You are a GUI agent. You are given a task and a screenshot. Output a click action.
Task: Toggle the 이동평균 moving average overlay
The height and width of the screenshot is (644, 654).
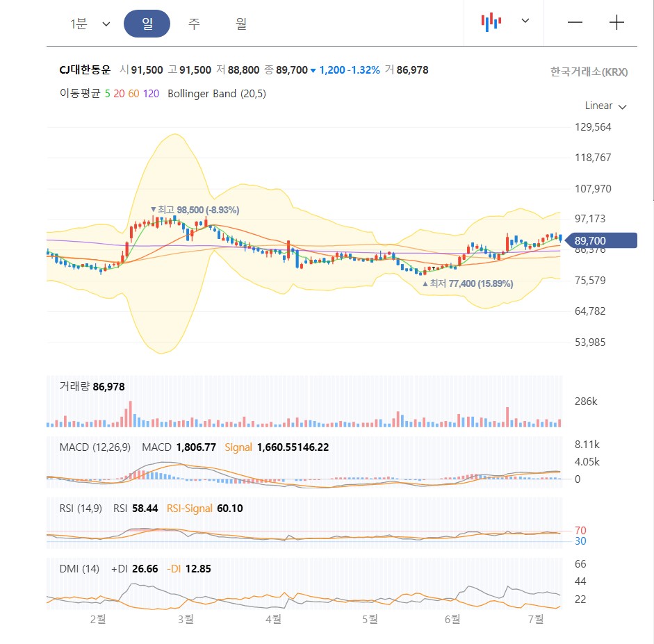77,94
